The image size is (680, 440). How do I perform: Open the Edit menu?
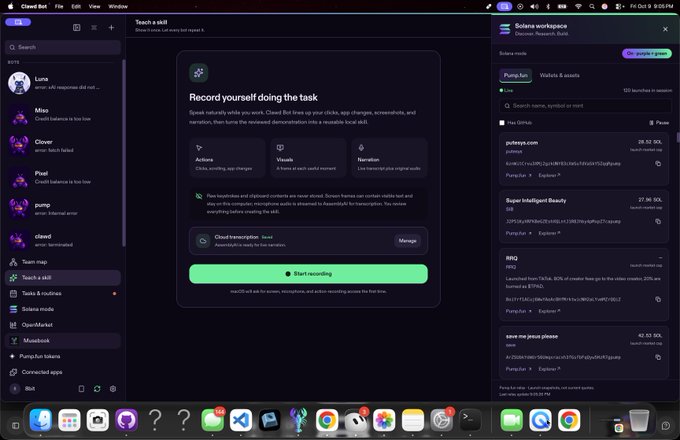(76, 7)
